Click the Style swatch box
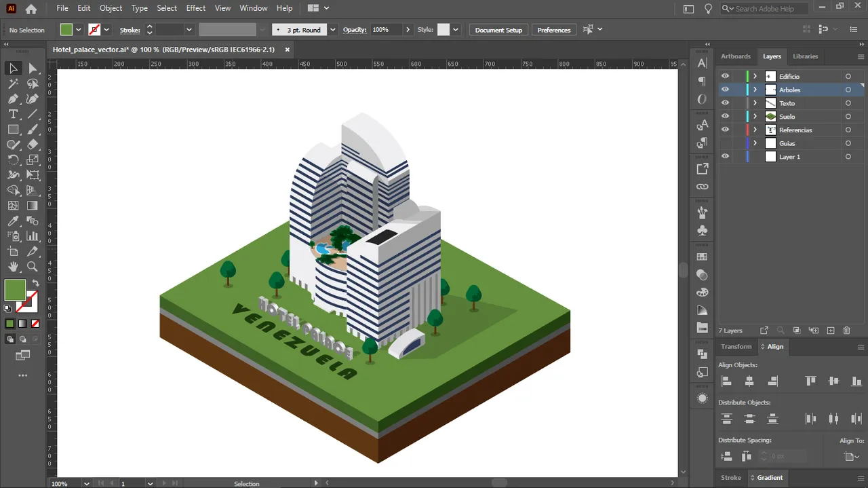This screenshot has width=868, height=488. pyautogui.click(x=443, y=30)
